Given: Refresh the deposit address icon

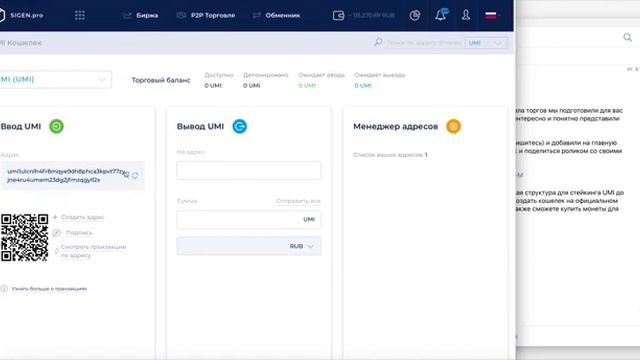Looking at the screenshot, I should [135, 175].
